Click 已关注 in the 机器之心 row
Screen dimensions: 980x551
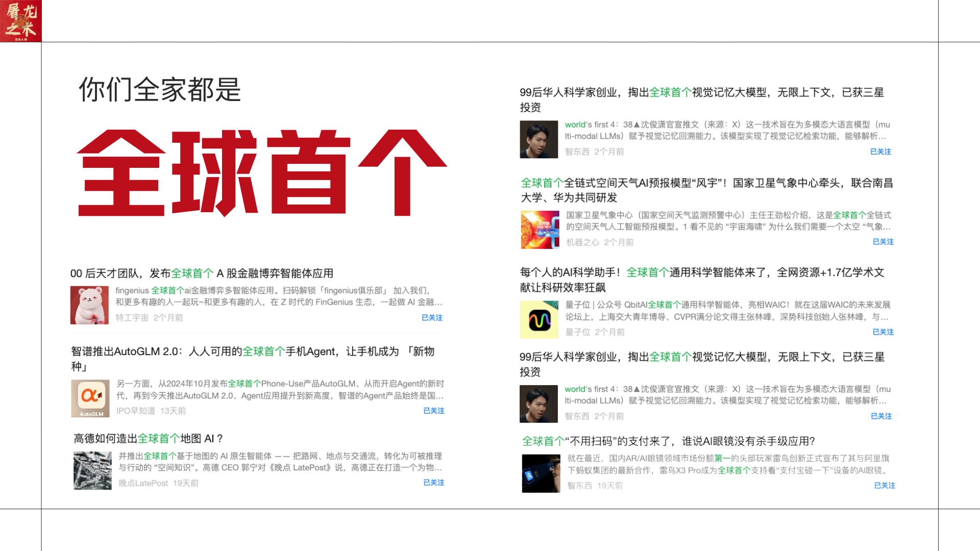coord(883,242)
